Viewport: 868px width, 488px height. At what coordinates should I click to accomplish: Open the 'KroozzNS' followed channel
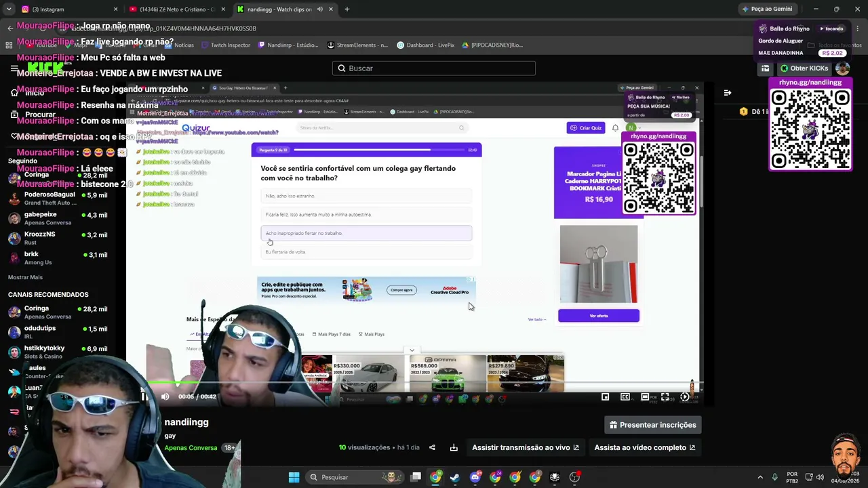pos(58,238)
